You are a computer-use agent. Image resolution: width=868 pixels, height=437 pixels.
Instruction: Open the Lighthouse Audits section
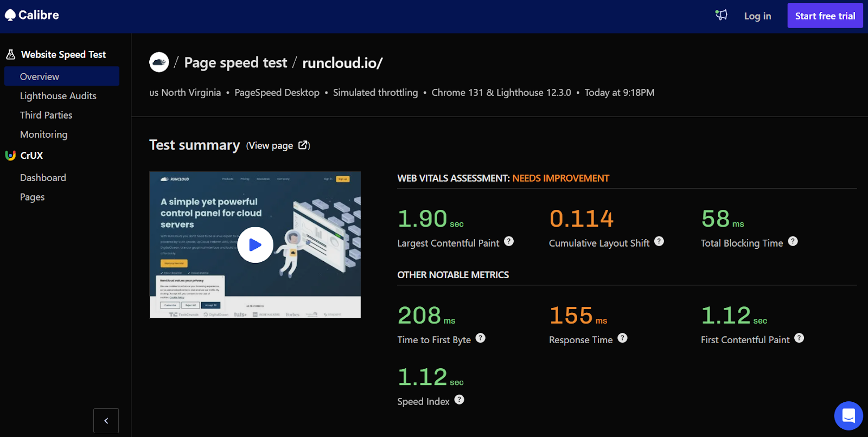tap(58, 96)
